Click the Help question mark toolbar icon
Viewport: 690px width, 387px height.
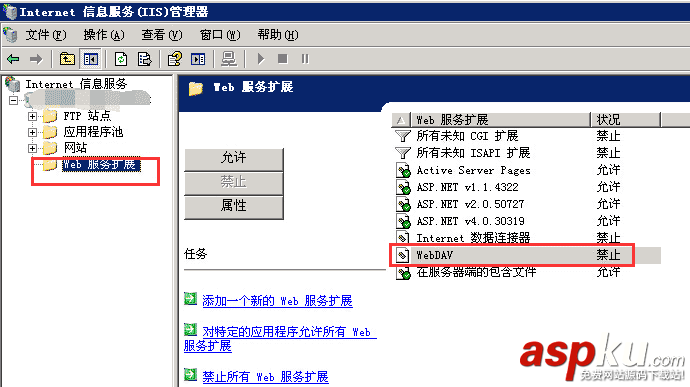tap(175, 59)
